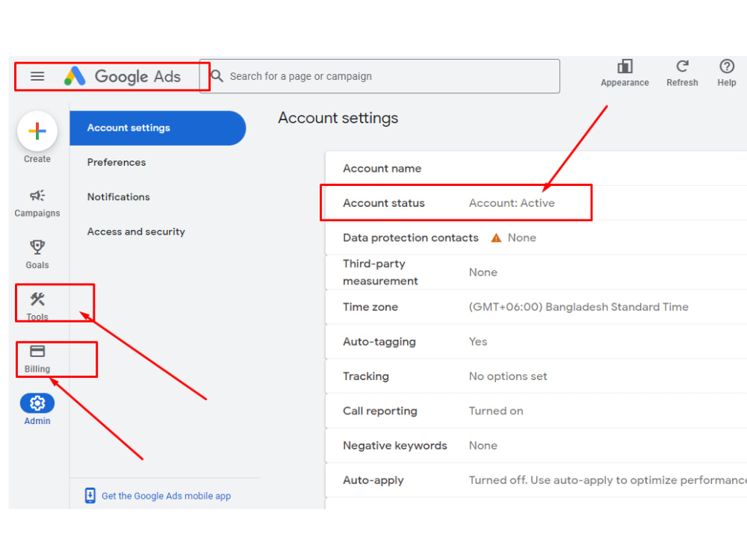Open Campaigns in the sidebar
The height and width of the screenshot is (560, 747).
(x=37, y=203)
